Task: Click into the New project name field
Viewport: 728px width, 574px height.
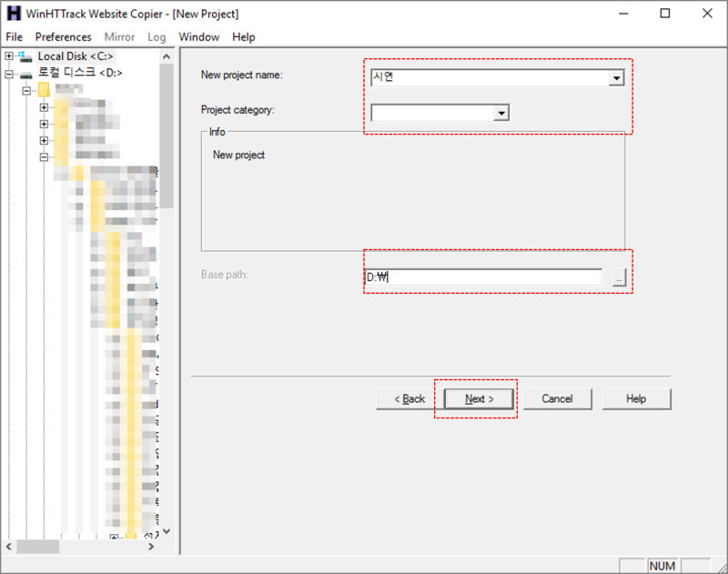Action: 490,77
